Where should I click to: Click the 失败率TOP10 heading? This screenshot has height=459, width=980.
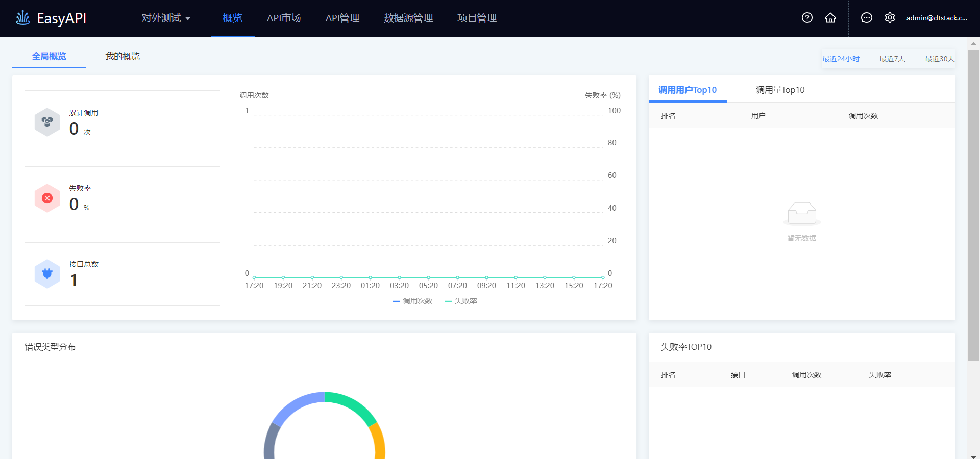pyautogui.click(x=686, y=347)
